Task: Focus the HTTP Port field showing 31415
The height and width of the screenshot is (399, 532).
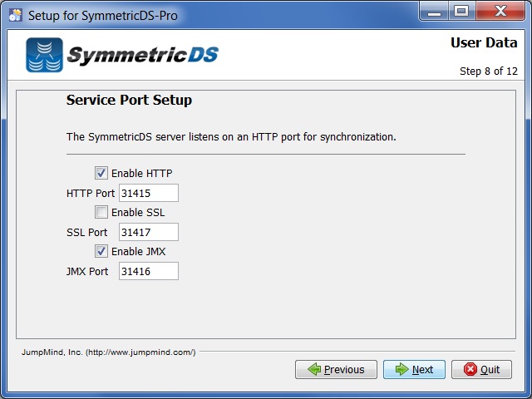Action: 149,193
